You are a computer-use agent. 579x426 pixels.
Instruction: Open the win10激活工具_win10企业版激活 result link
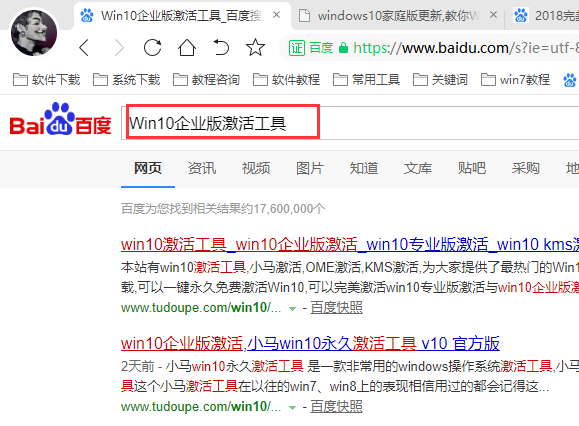(350, 244)
